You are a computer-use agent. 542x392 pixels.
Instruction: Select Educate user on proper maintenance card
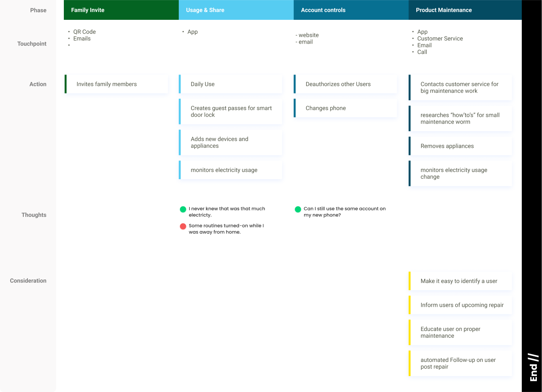pyautogui.click(x=460, y=332)
